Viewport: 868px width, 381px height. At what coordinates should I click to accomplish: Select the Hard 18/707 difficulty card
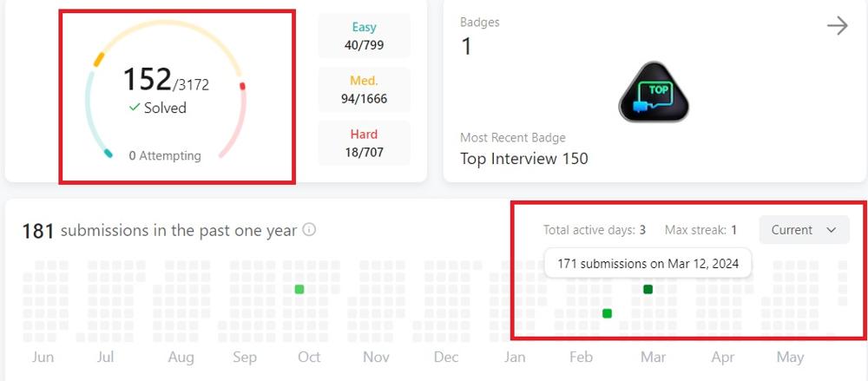tap(364, 143)
